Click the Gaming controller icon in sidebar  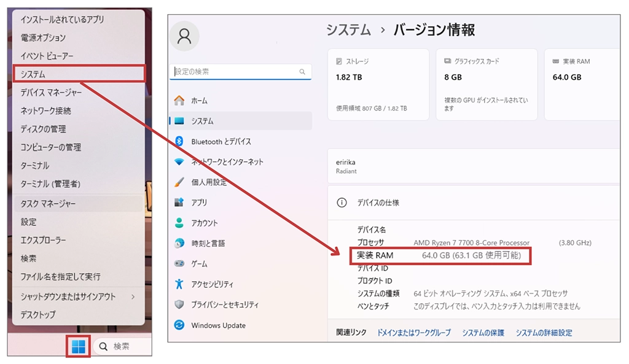coord(179,263)
